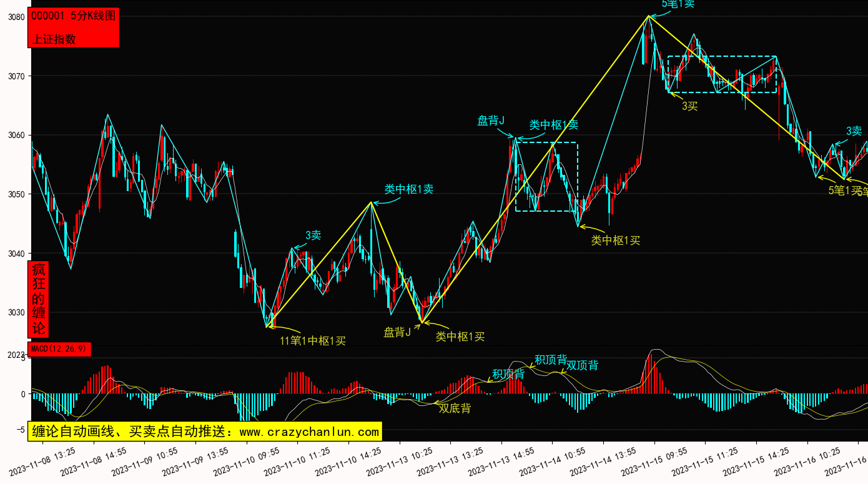Click the 2023-11-15 09:55 time axis label

[654, 461]
